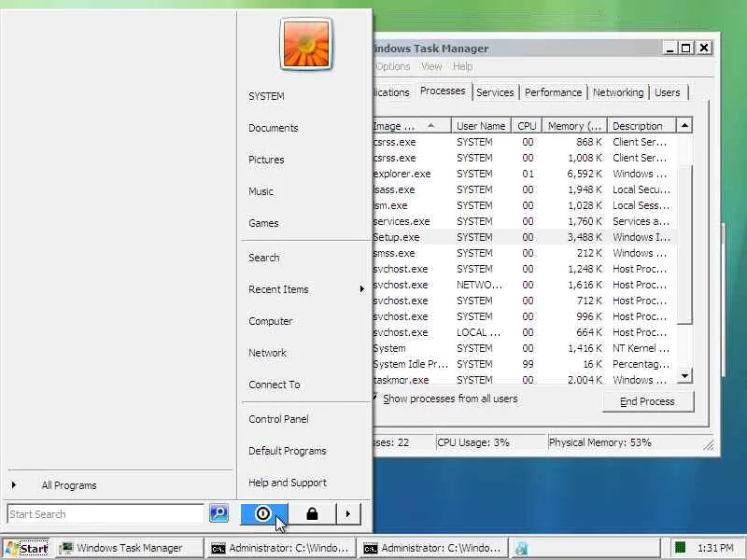Viewport: 747px width, 560px height.
Task: Select lsass.exe process row
Action: (524, 189)
